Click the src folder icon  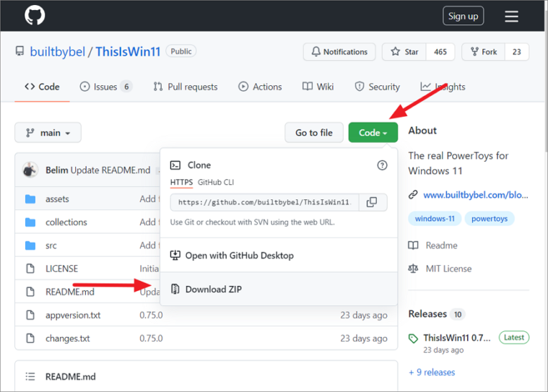pyautogui.click(x=30, y=245)
